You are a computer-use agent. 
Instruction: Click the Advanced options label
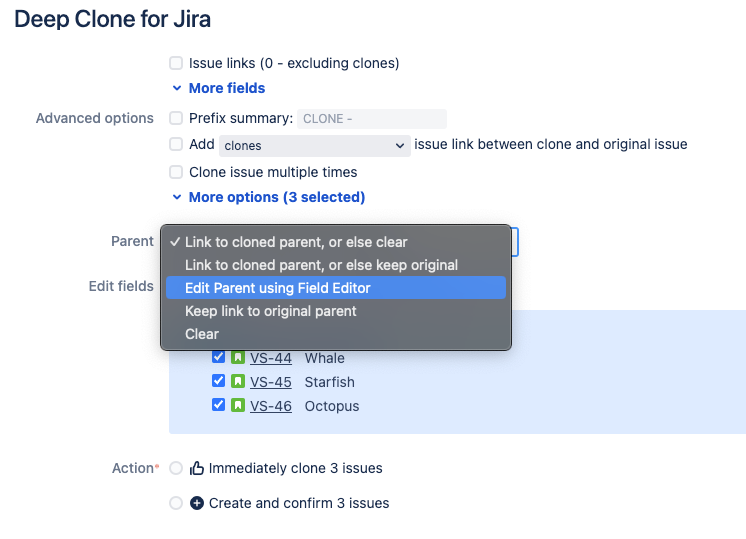(95, 118)
